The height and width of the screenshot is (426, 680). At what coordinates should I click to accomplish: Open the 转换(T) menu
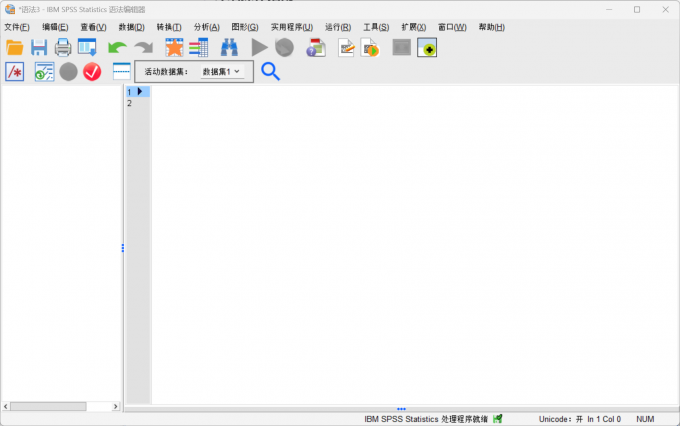pos(169,27)
